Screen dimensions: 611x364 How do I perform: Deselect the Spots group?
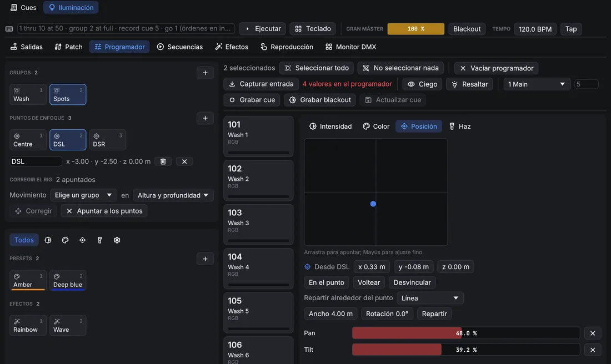[x=68, y=94]
